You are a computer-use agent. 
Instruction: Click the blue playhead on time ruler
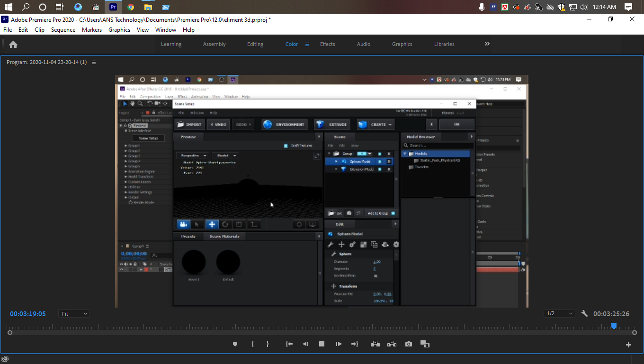[614, 326]
